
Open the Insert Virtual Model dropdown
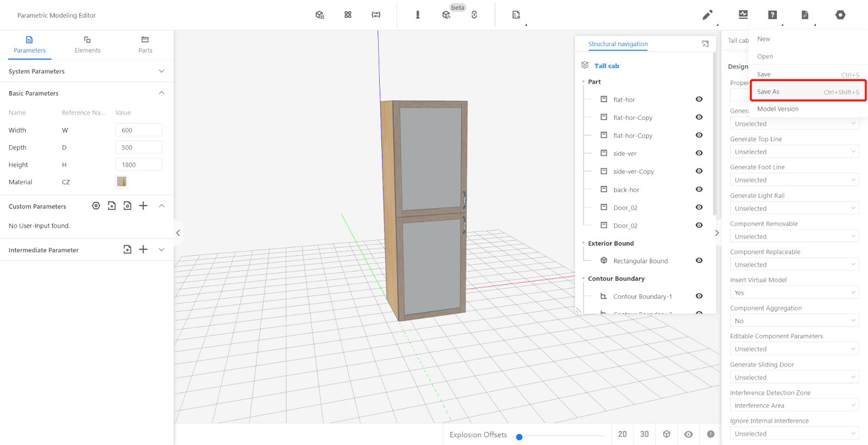794,293
